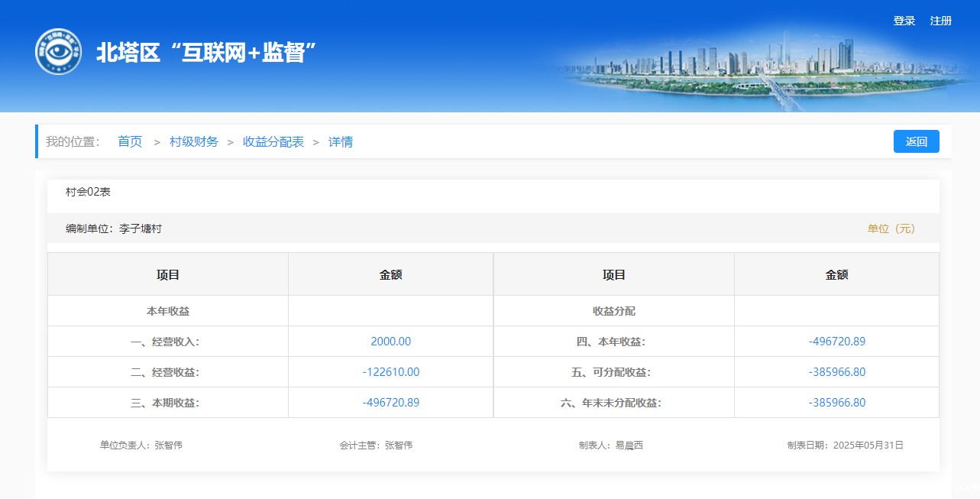Viewport: 980px width, 499px height.
Task: Open the -122610.00 经营收益 amount
Action: coord(390,372)
